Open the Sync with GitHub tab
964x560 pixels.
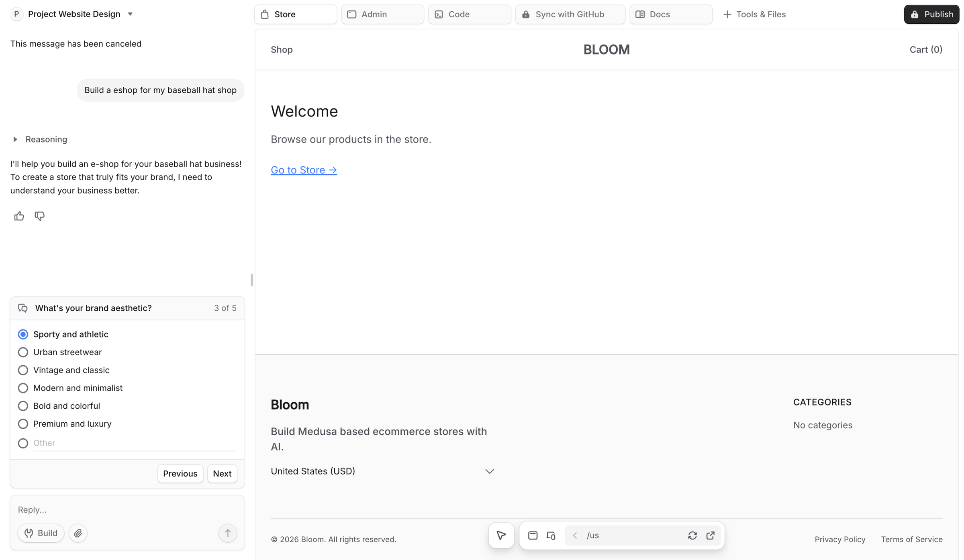[x=570, y=14]
